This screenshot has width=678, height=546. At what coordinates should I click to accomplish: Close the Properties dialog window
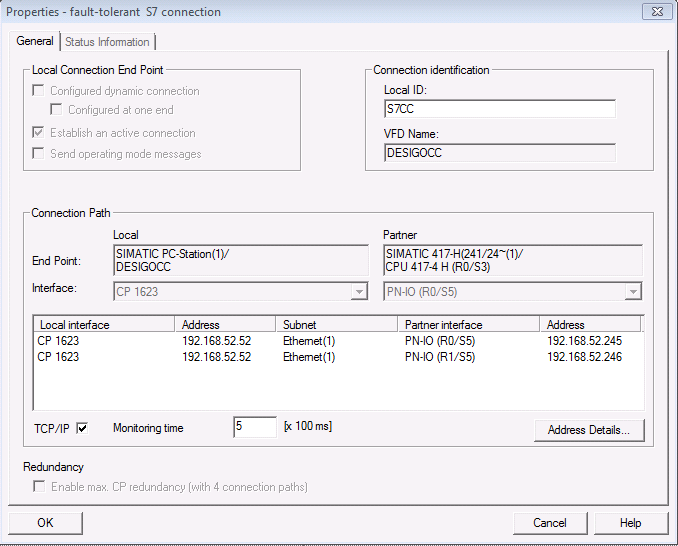pyautogui.click(x=654, y=12)
